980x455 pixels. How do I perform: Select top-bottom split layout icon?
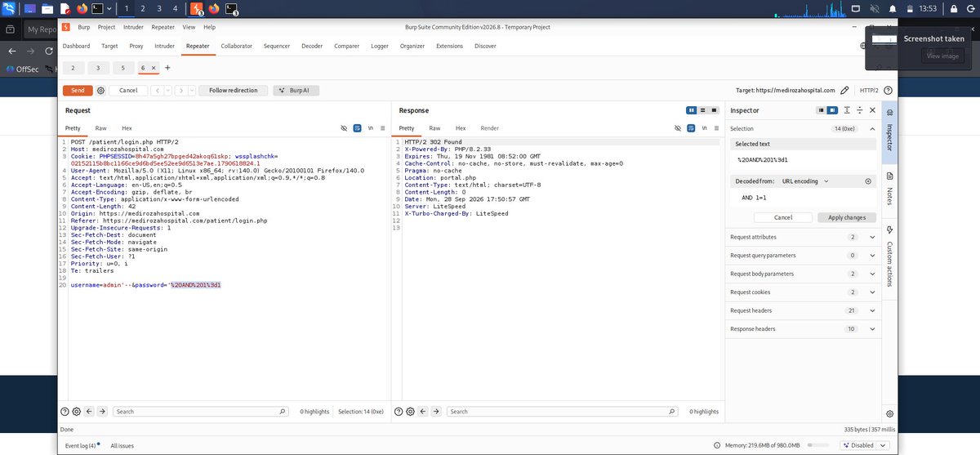[x=702, y=110]
